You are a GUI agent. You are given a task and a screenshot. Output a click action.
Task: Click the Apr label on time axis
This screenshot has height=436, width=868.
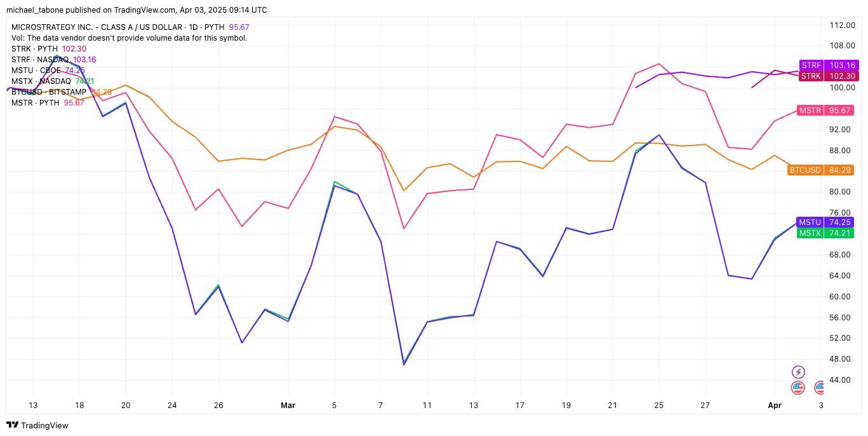774,405
